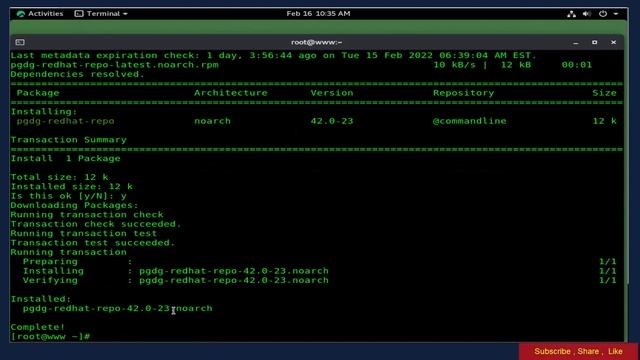
Task: Click the 'noarch' architecture value
Action: (212, 121)
